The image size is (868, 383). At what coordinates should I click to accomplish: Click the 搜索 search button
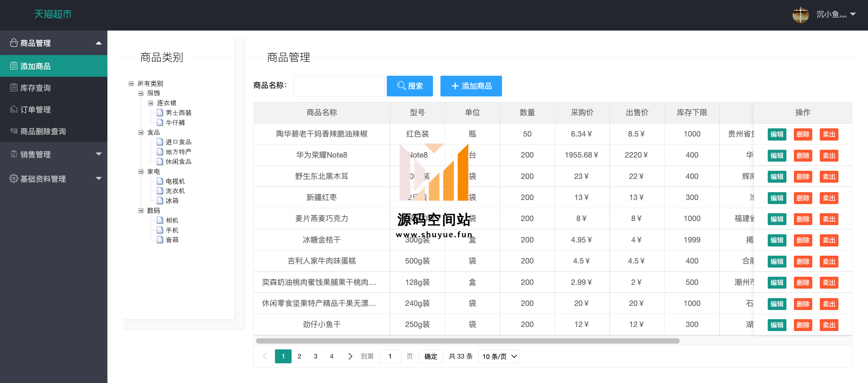410,86
